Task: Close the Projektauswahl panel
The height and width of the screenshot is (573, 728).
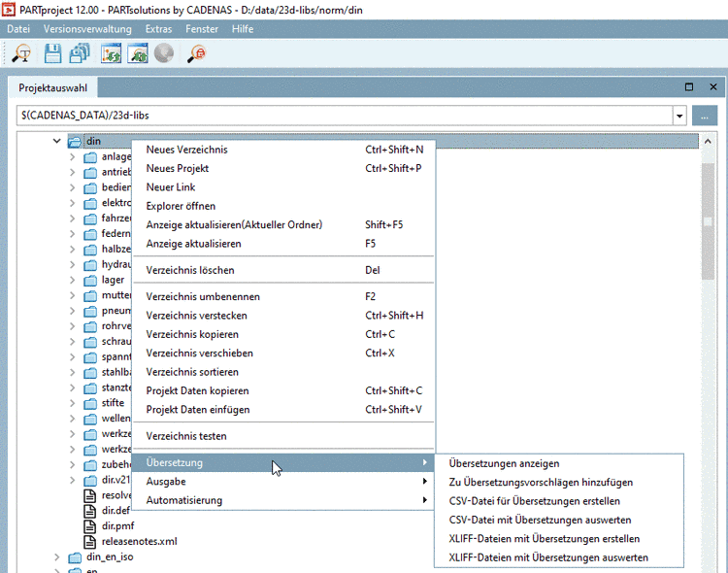Action: coord(713,86)
